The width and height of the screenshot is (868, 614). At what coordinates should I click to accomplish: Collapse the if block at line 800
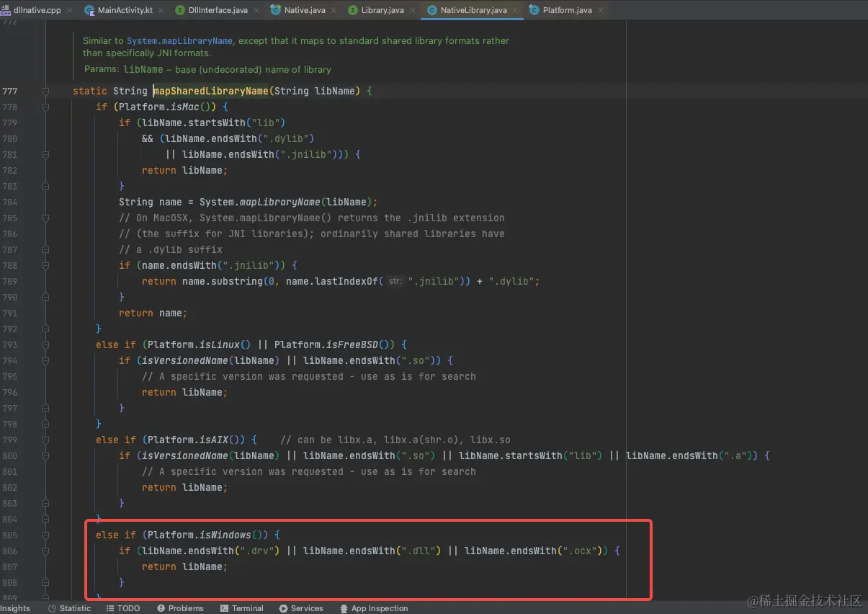coord(45,456)
